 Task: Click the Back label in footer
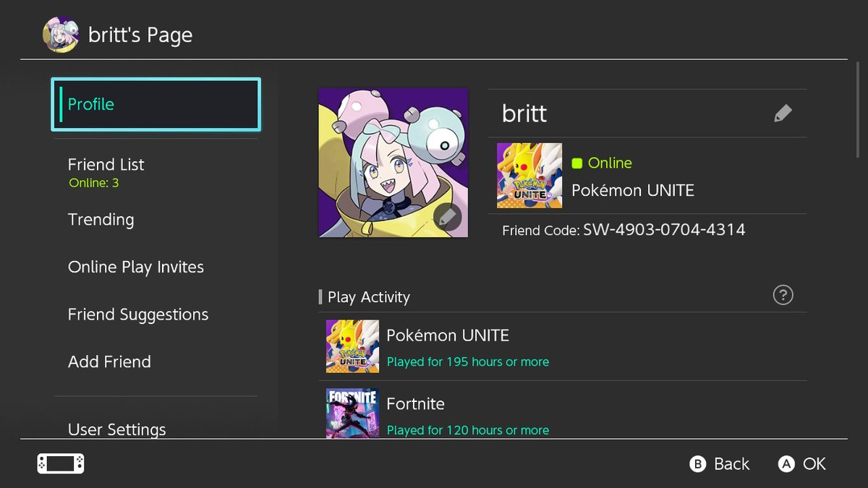click(x=732, y=464)
